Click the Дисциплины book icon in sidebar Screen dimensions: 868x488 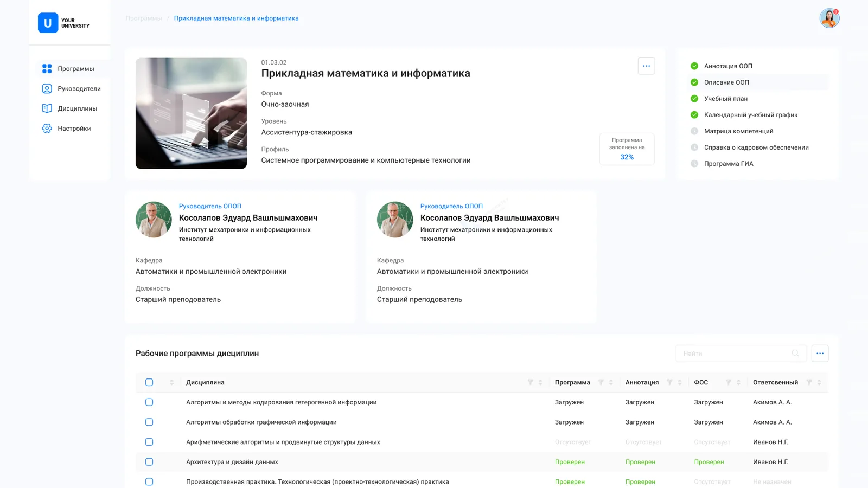pos(47,108)
